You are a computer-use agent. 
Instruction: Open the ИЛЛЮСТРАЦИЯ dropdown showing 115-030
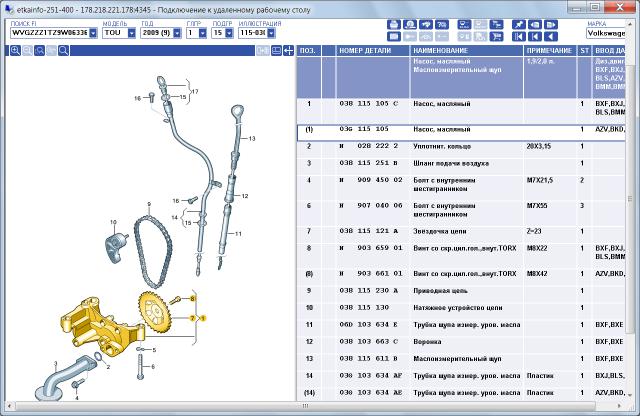click(271, 33)
